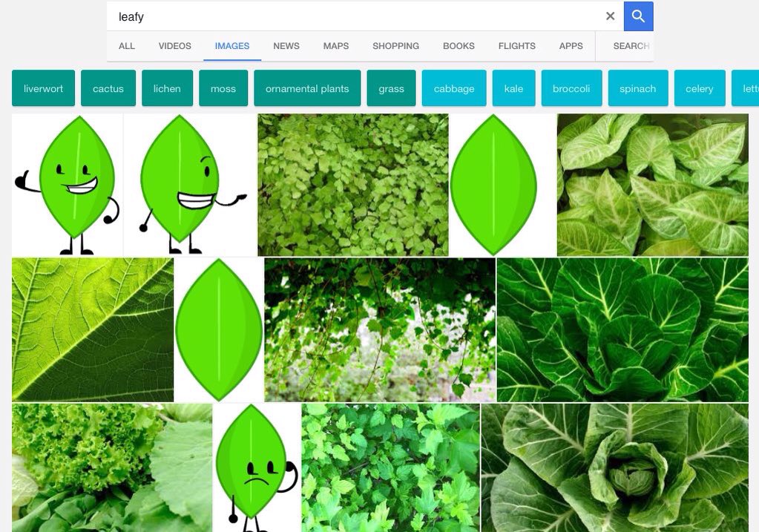
Task: Open the dark collard greens photo
Action: pyautogui.click(x=622, y=329)
